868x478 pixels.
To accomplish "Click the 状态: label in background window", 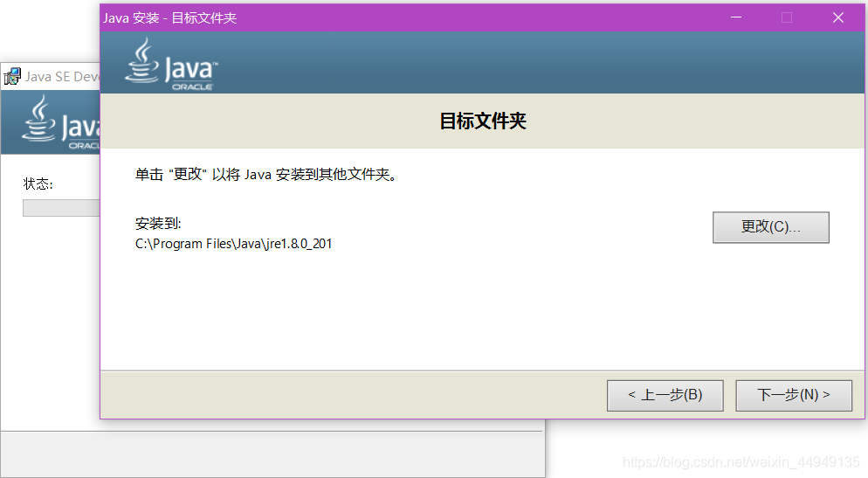I will pos(38,184).
